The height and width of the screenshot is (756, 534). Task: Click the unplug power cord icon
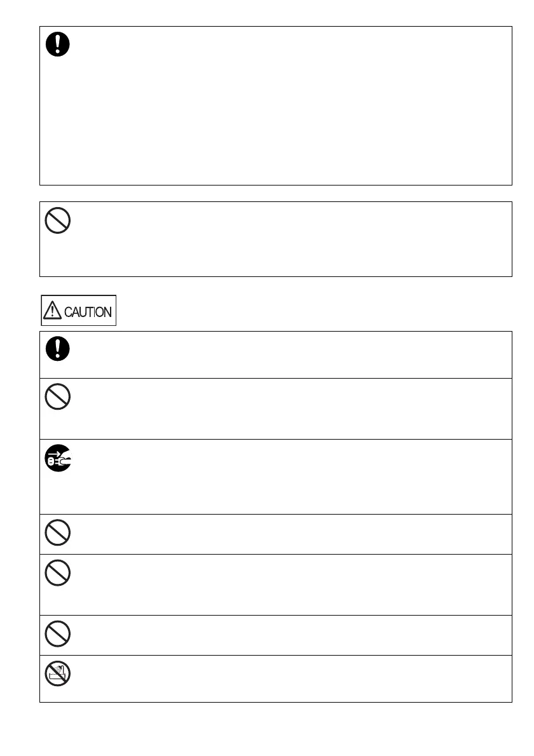coord(58,458)
